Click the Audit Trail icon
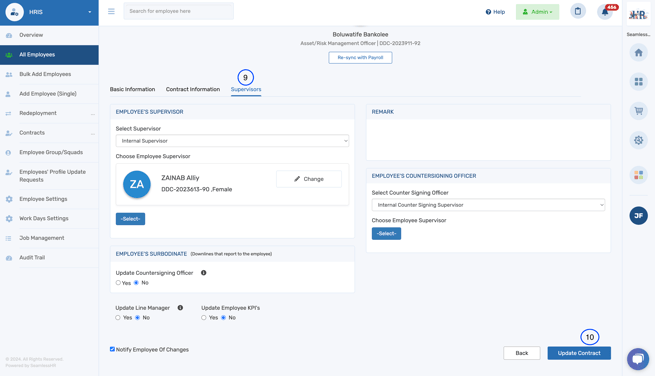 coord(9,258)
